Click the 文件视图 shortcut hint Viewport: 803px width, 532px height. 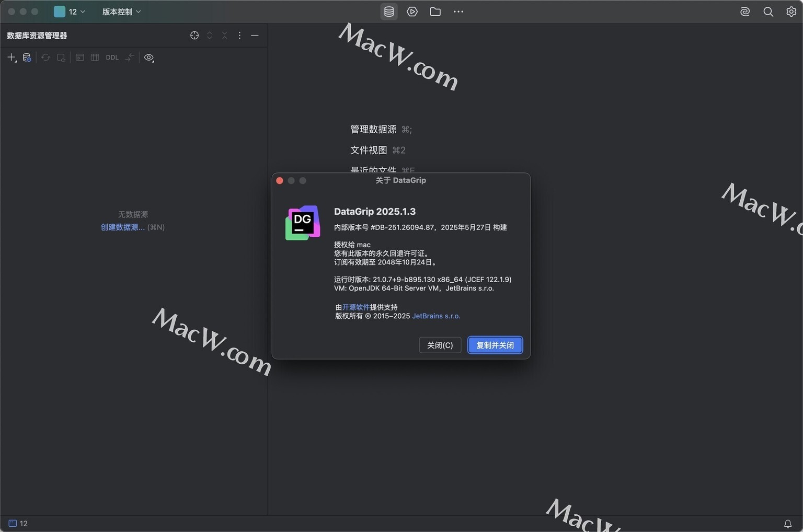tap(378, 150)
